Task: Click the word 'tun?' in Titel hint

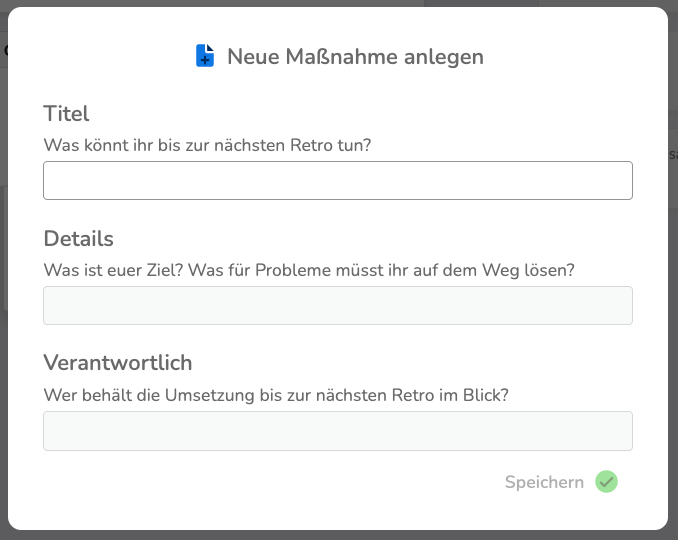Action: (x=354, y=145)
